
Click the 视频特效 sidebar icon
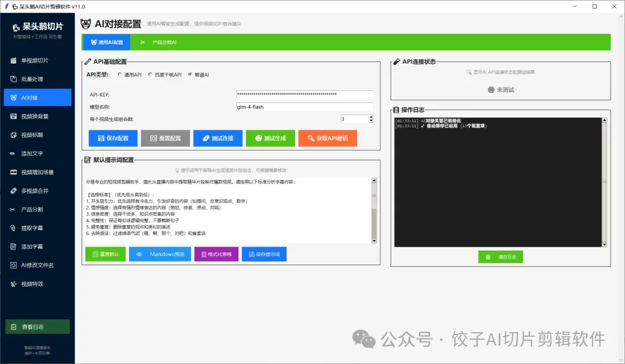(13, 284)
